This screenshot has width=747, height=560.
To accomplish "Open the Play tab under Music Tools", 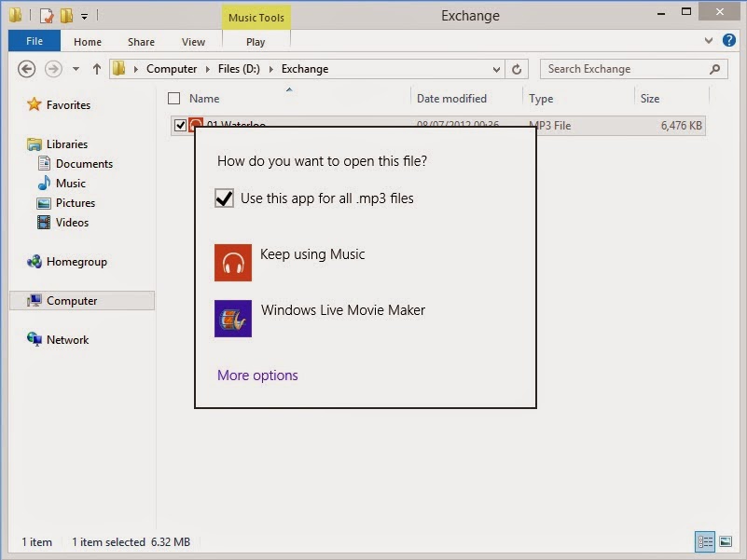I will [x=256, y=42].
